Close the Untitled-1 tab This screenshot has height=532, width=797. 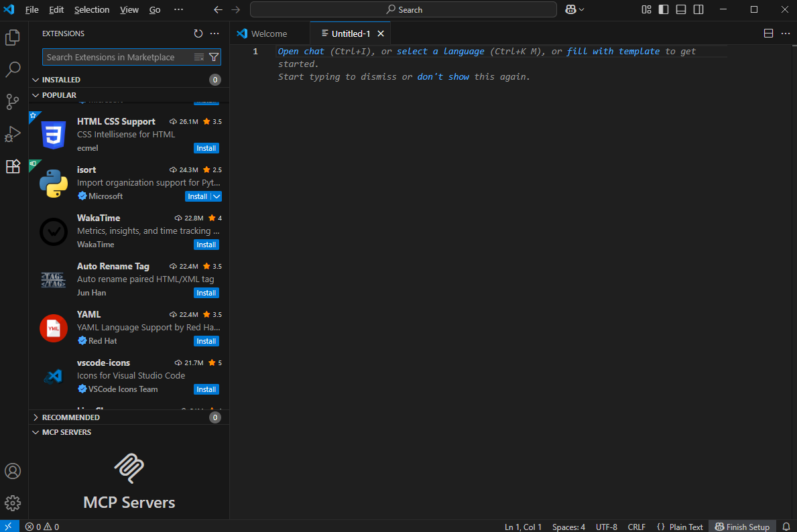[381, 34]
